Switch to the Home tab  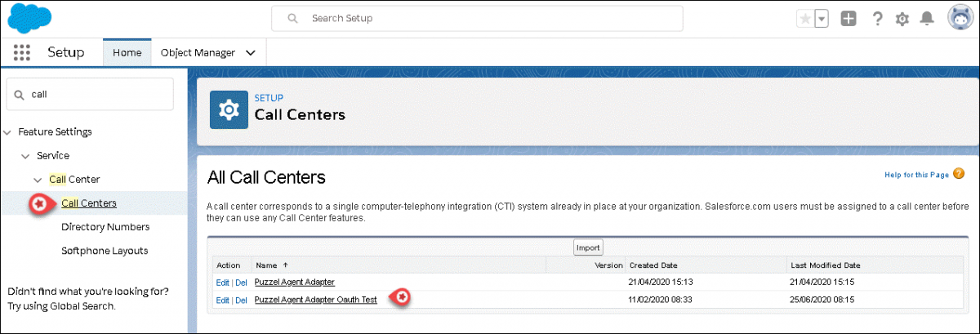(127, 52)
